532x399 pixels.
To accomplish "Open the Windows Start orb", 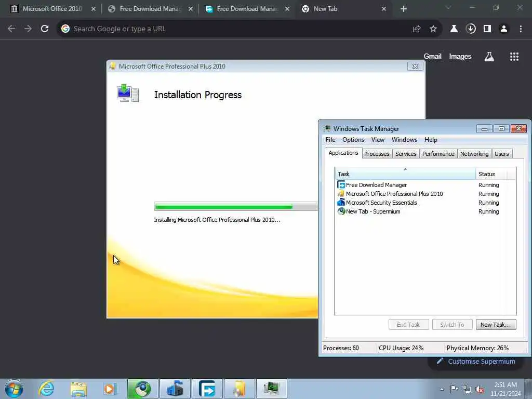I will (x=14, y=389).
